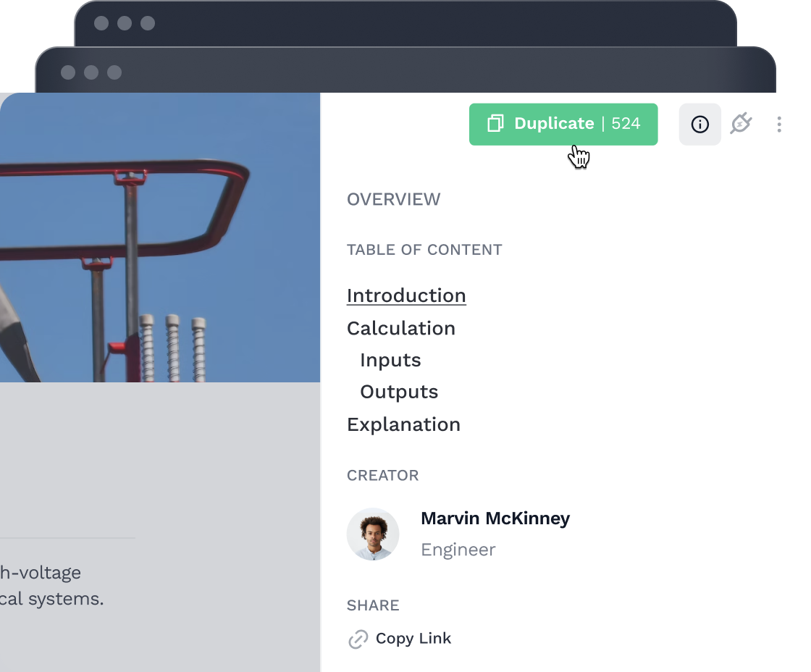Click the chain icon beside Copy Link
The image size is (811, 672).
(x=358, y=639)
